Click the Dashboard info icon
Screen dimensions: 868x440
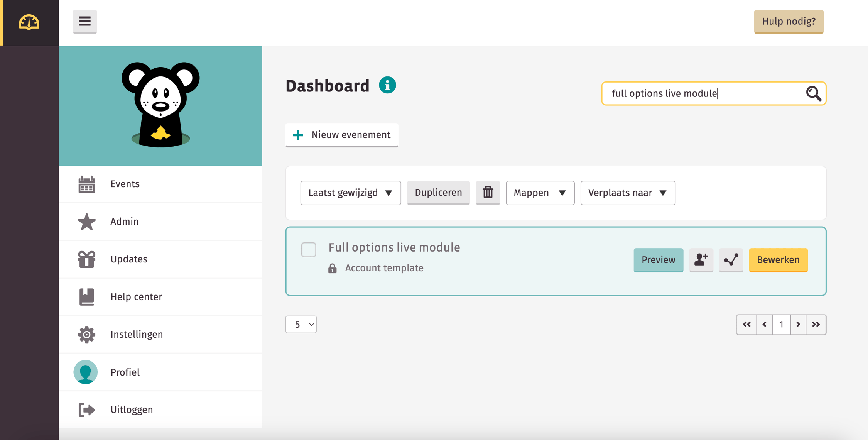387,85
